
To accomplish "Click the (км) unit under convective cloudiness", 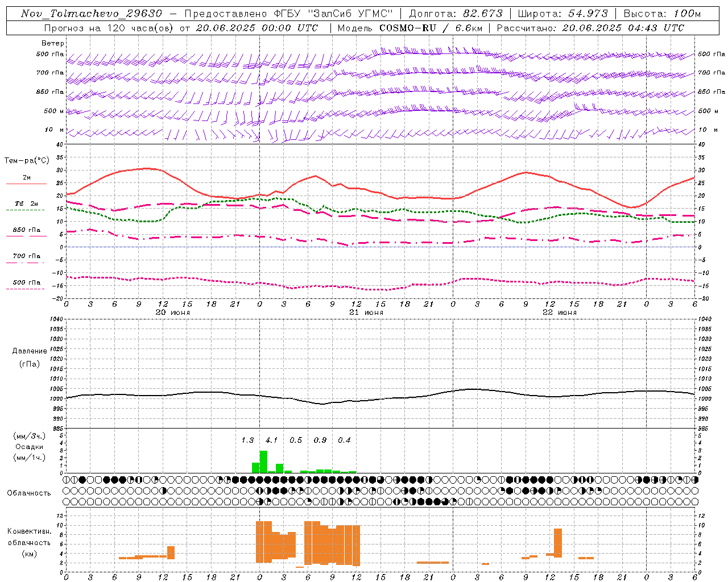I will pos(30,553).
